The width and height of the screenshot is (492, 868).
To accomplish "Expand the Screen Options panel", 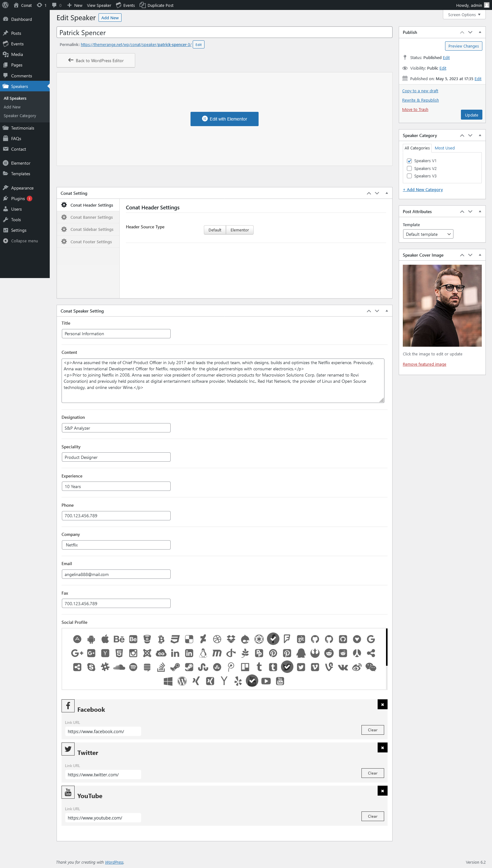I will (464, 15).
